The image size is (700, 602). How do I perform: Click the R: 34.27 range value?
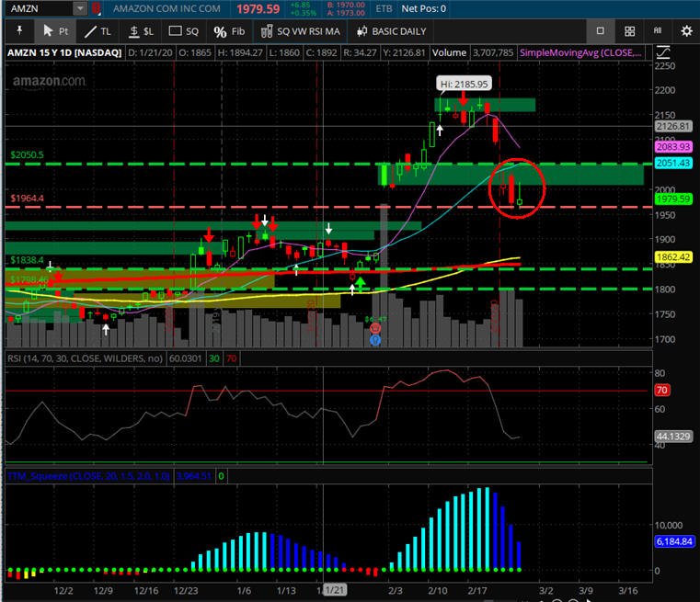pyautogui.click(x=360, y=52)
